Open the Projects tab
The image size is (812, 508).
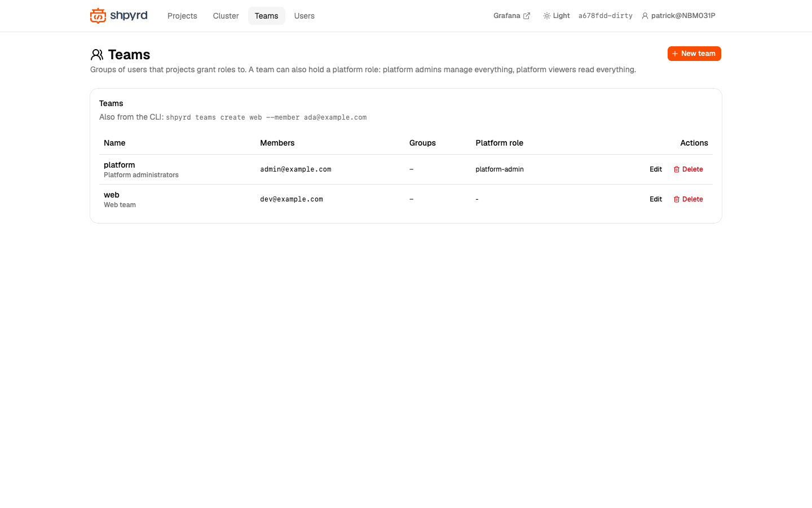point(182,16)
